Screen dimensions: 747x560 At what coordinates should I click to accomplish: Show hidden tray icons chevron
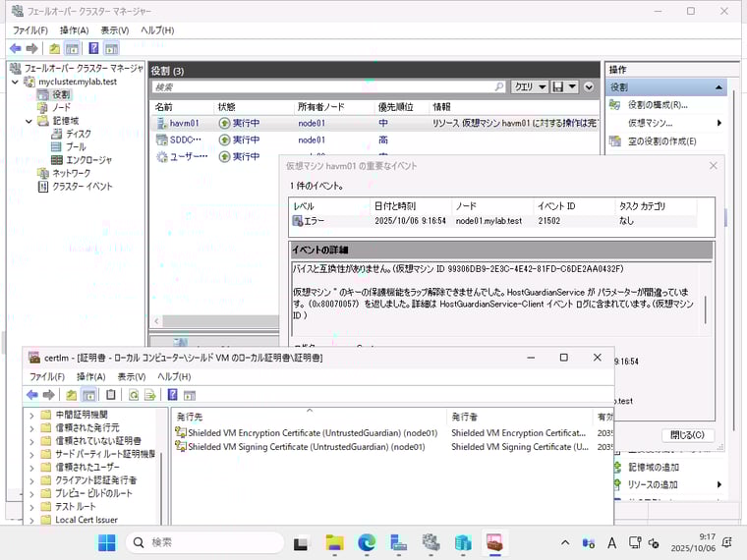[565, 542]
